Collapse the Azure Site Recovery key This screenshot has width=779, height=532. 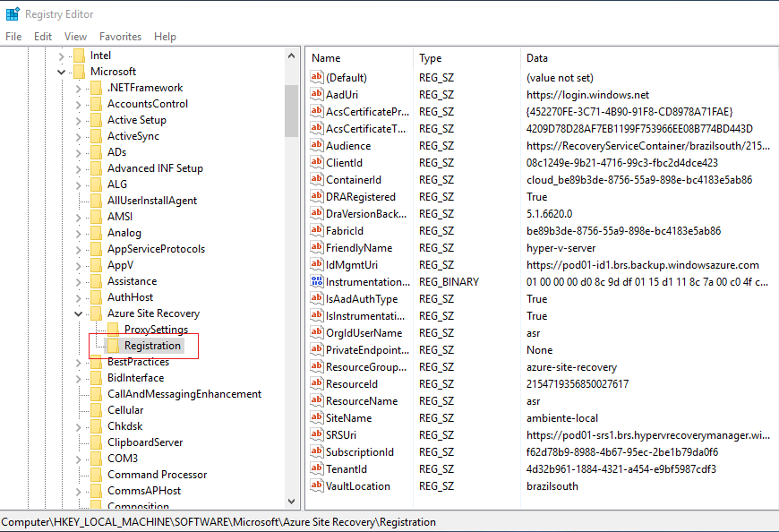[78, 313]
